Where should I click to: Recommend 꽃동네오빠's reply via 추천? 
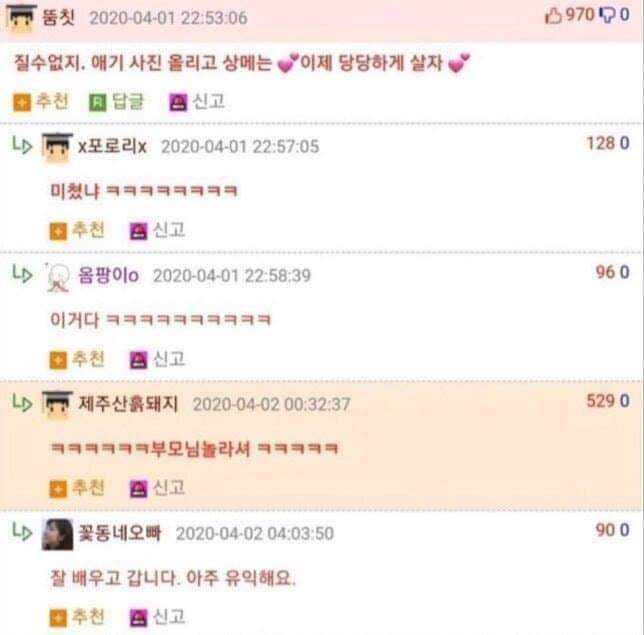[x=88, y=617]
